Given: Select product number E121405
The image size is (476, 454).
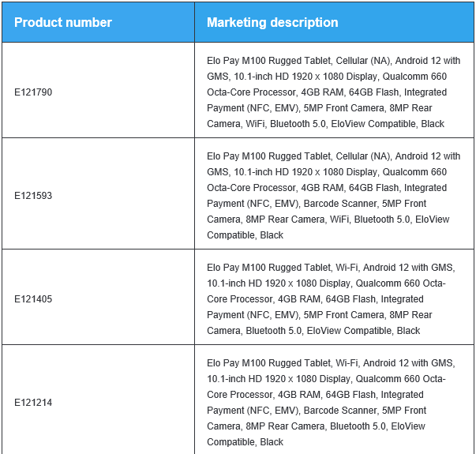Looking at the screenshot, I should pos(33,299).
